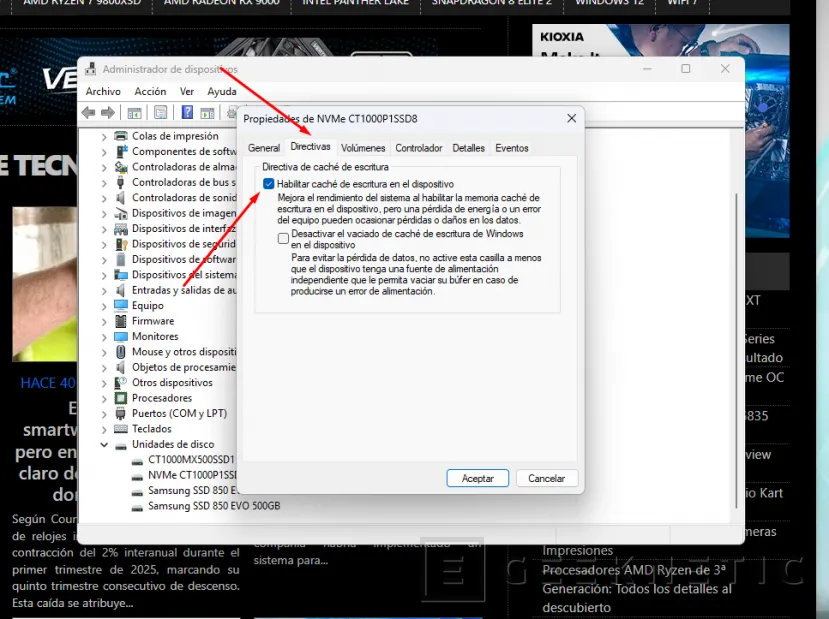829x619 pixels.
Task: Click the show/hide action pane toolbar icon
Action: [x=207, y=113]
